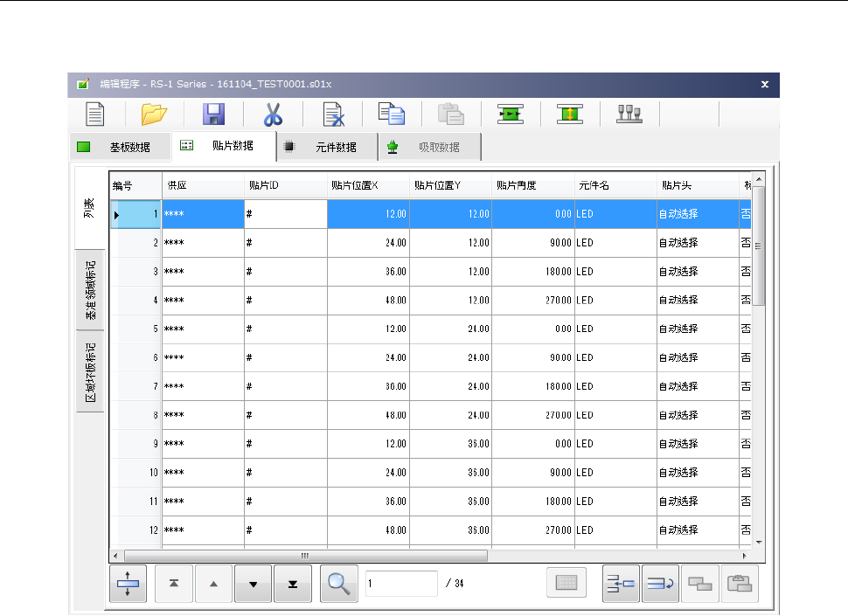Click the delete document icon with X
848x616 pixels.
point(332,114)
